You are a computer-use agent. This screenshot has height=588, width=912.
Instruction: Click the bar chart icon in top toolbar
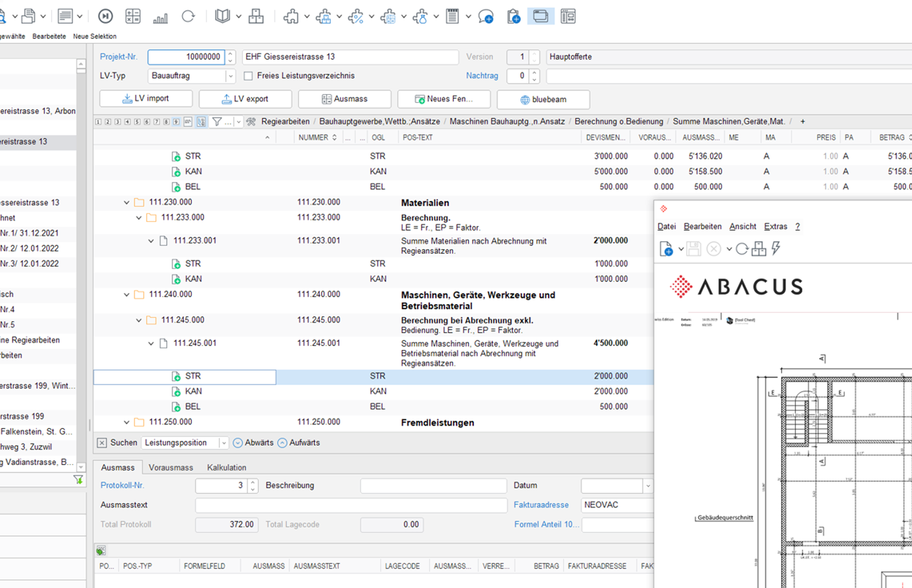click(161, 17)
